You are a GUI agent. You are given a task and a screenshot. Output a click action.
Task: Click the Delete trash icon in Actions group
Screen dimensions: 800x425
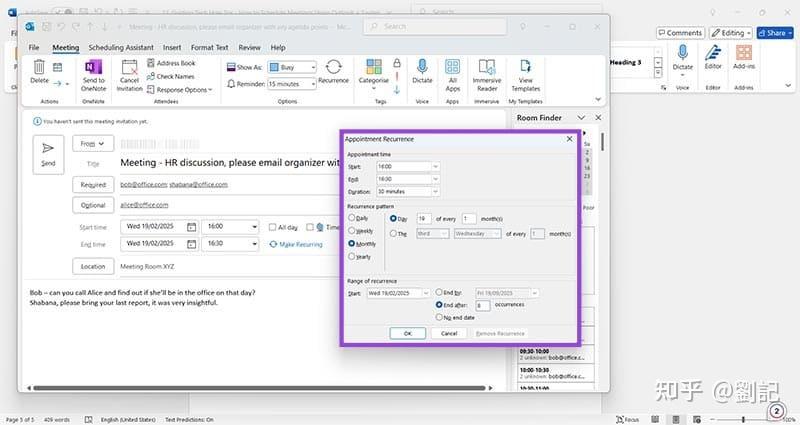(39, 67)
